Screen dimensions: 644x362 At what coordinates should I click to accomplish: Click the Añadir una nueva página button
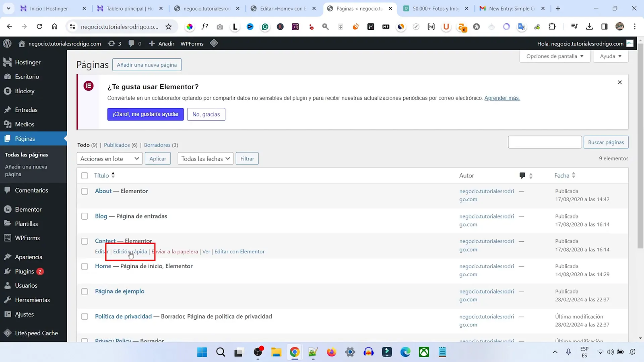pos(147,64)
